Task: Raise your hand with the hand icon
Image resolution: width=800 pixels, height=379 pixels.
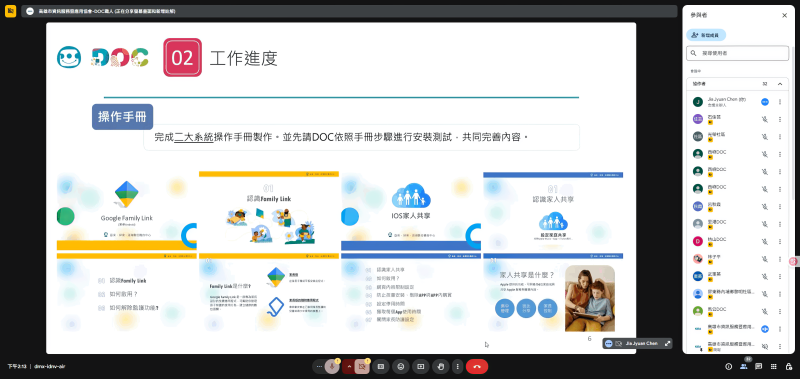Action: click(x=441, y=366)
